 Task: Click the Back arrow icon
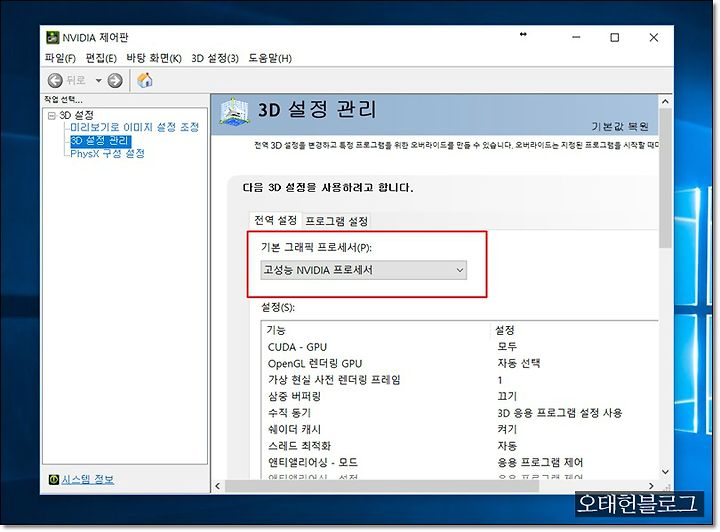point(55,80)
